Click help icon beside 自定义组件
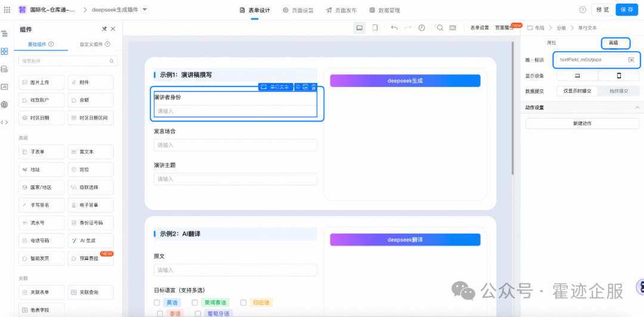The height and width of the screenshot is (317, 644). tap(107, 44)
